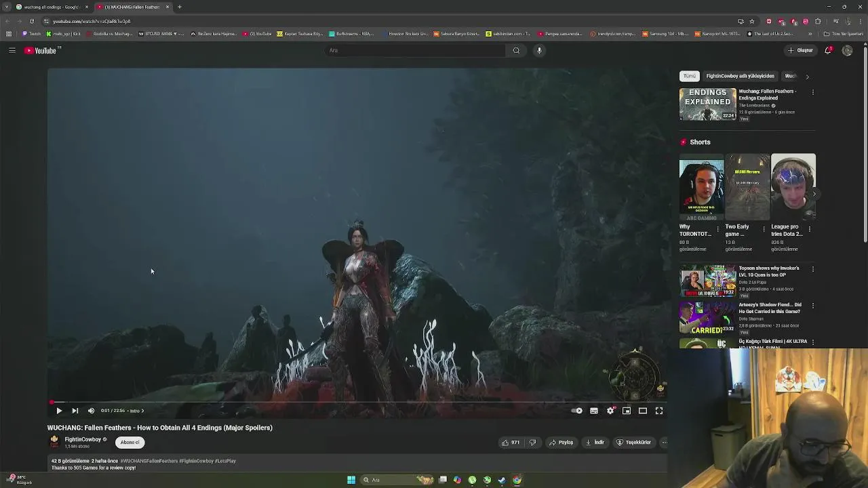Open #WUCHANGFallenFeathers hashtag link

point(149,461)
